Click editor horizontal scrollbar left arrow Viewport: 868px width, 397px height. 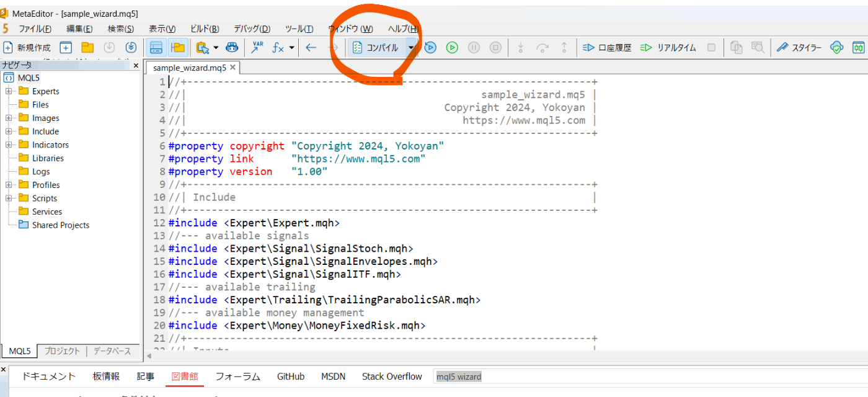[x=149, y=356]
